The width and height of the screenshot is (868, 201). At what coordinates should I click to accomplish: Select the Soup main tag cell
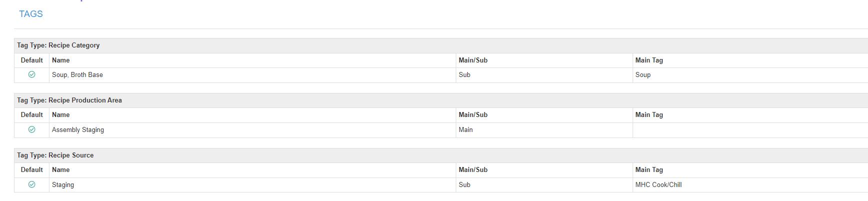[x=750, y=75]
